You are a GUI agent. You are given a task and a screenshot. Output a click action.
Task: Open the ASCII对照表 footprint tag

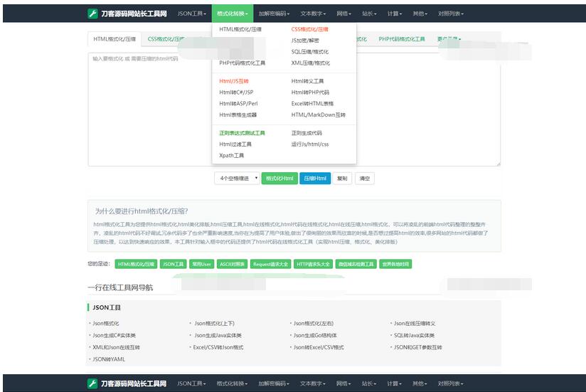[231, 264]
